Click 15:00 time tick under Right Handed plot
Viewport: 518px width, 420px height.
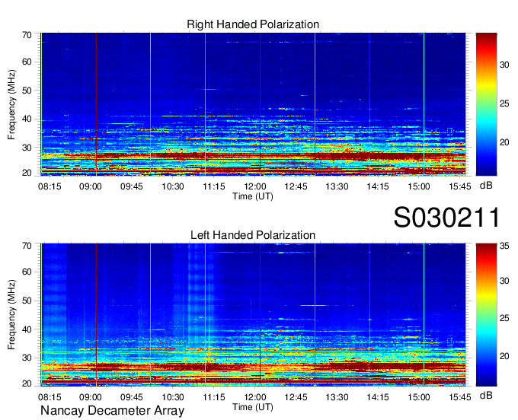419,186
